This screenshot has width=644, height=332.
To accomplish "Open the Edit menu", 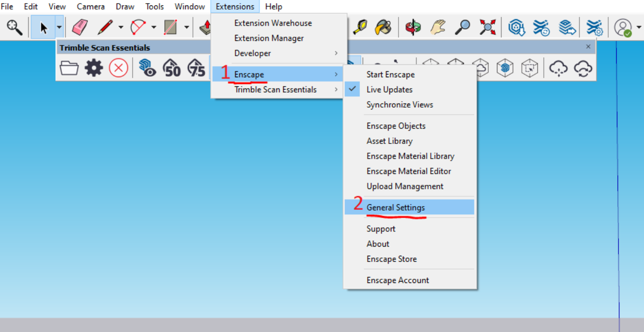I will click(31, 6).
